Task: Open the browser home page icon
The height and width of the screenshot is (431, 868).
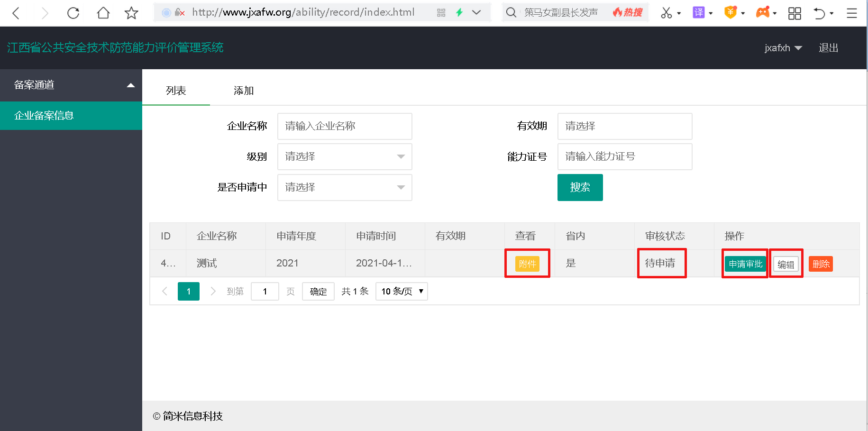Action: [103, 13]
